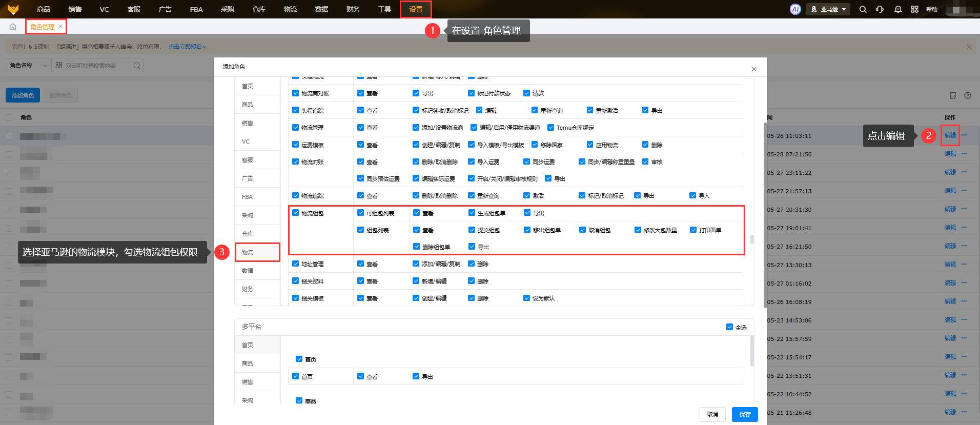Open more actions for the 05-23 14:53:06 row
The width and height of the screenshot is (980, 425).
[x=964, y=320]
